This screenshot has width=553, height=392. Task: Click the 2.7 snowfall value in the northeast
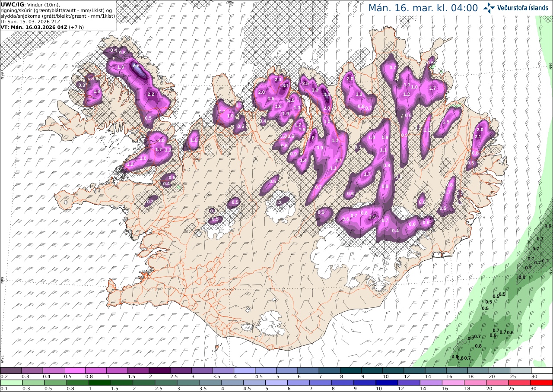coord(432,88)
